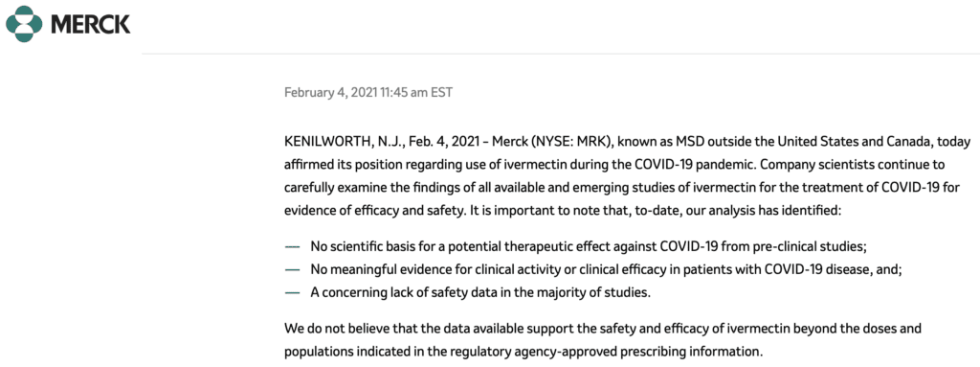Click the Merck teal emblem logo
Viewport: 980px width, 367px height.
coord(24,24)
